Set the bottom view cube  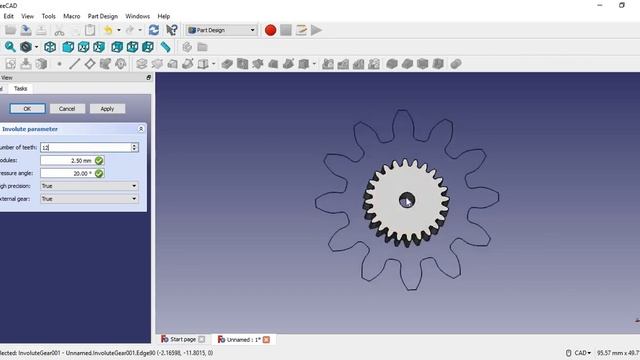coord(132,47)
